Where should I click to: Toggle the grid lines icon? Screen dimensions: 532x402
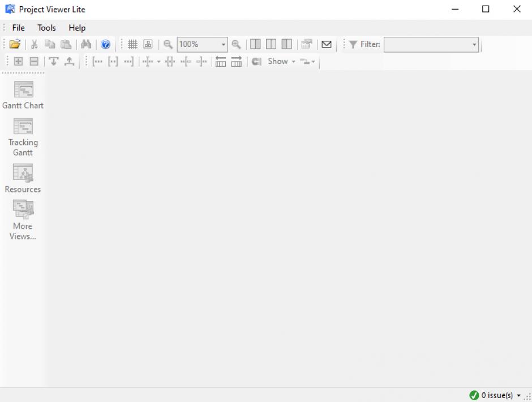pos(132,44)
